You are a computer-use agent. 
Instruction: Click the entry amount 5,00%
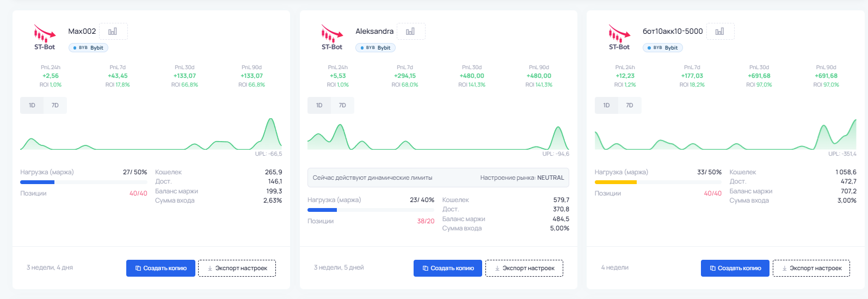click(559, 228)
